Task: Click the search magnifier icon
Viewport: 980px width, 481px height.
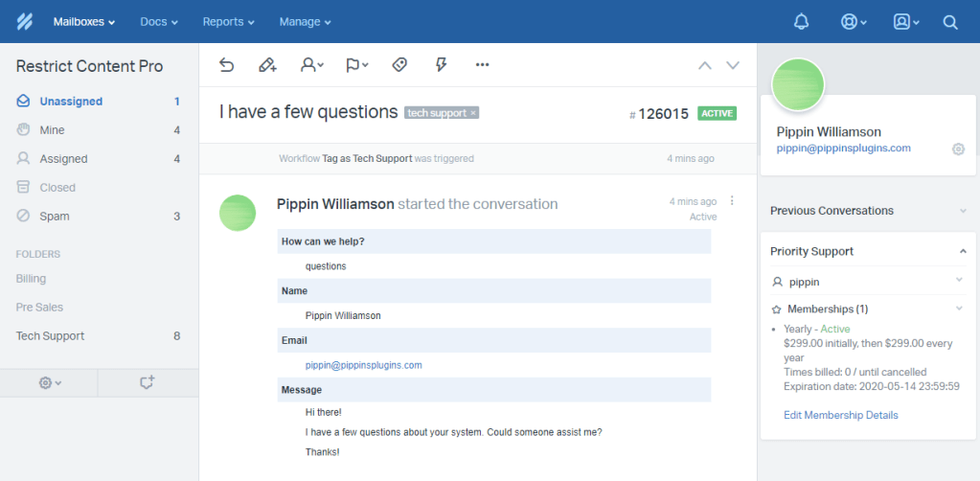Action: 950,23
